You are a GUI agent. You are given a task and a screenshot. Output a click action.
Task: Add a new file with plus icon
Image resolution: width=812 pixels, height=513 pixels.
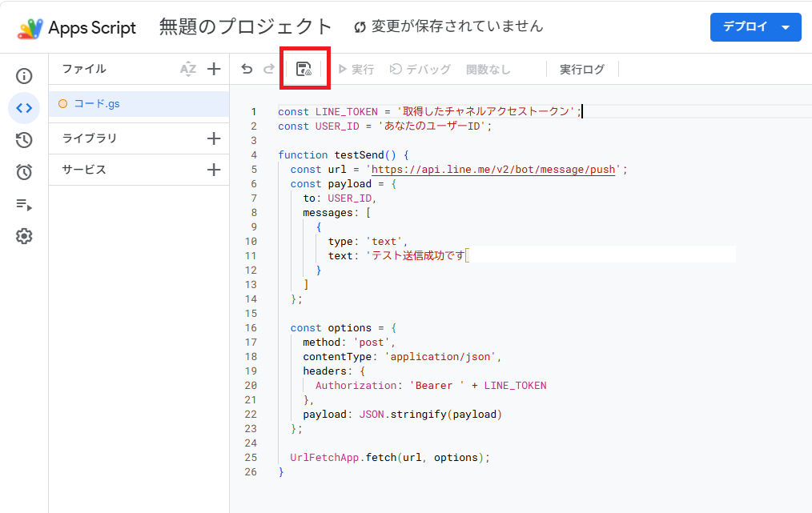214,69
